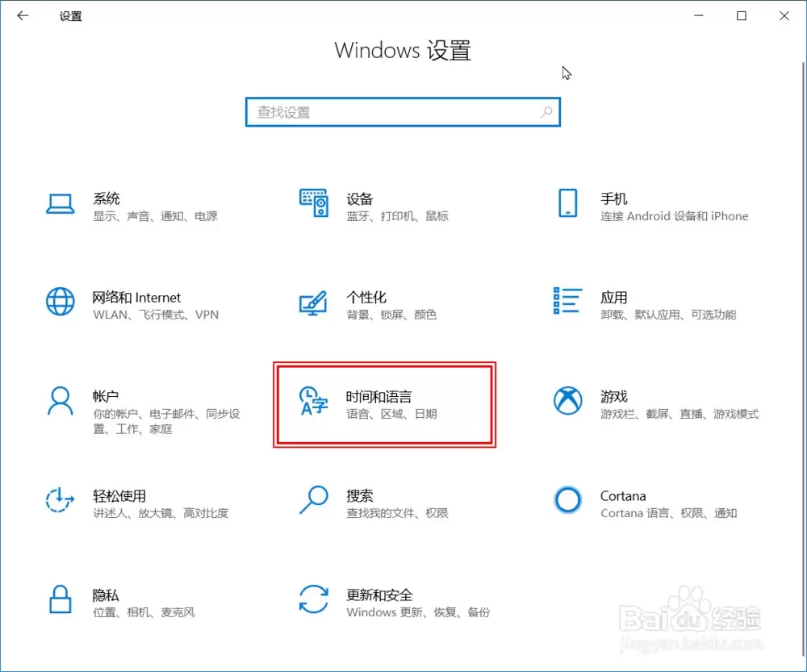Click the 轻松使用 dashed clock icon
Screen dimensions: 807x672
click(61, 499)
